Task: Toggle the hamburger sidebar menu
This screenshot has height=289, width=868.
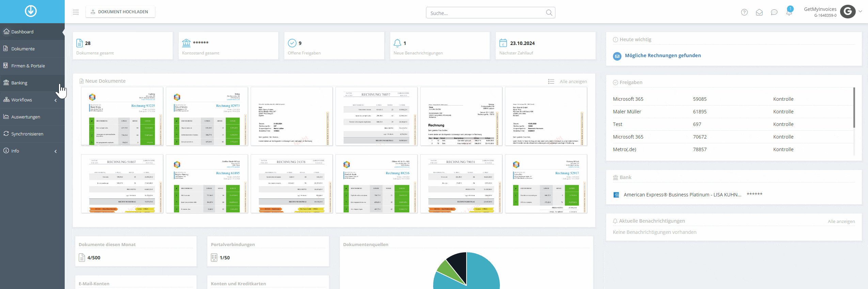Action: point(76,12)
